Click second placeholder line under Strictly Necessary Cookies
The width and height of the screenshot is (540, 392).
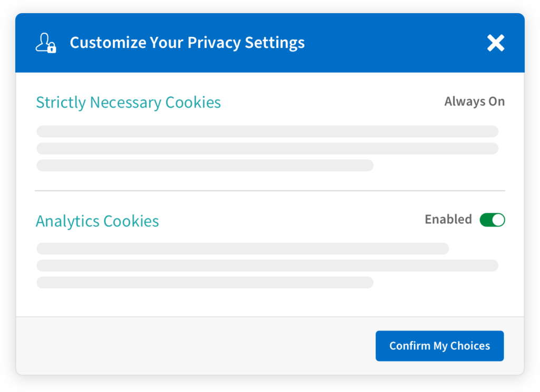tap(267, 149)
